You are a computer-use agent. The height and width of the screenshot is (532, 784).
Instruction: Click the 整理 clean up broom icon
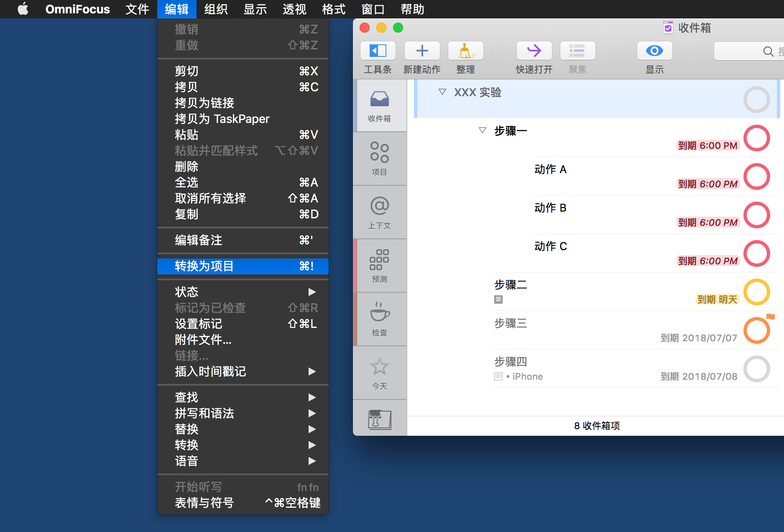tap(465, 51)
